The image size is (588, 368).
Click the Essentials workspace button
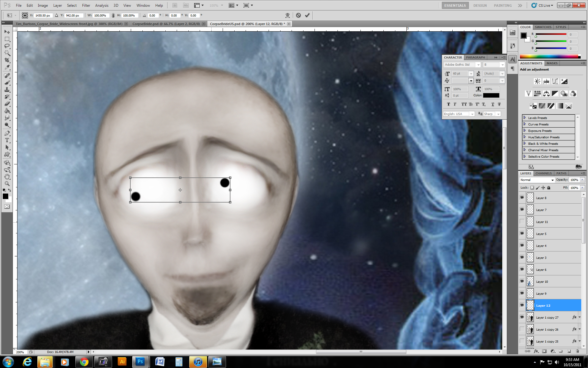tap(455, 6)
